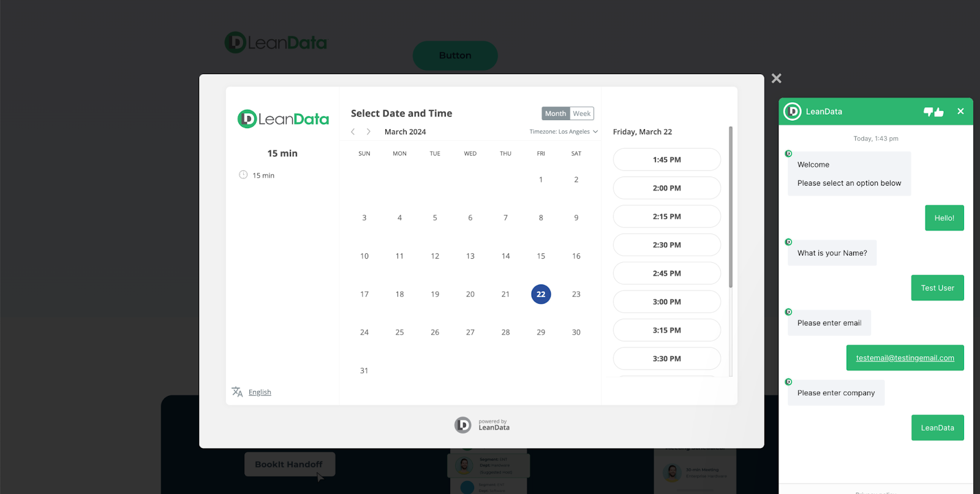
Task: Go to next month arrow
Action: coord(368,132)
